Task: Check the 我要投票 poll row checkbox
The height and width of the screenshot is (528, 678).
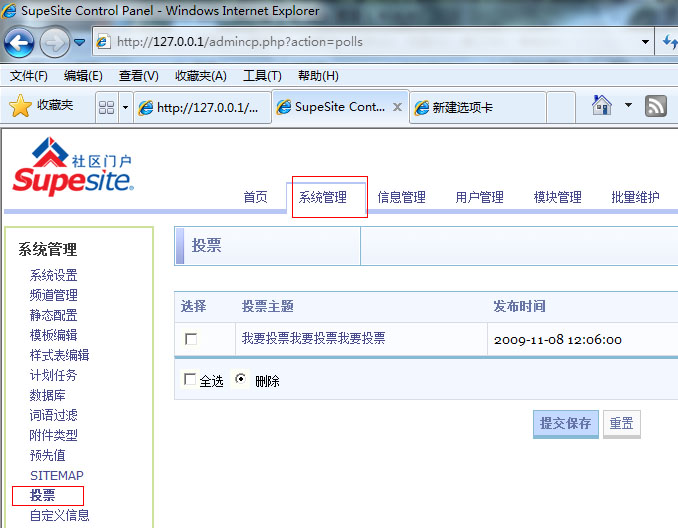Action: click(x=191, y=339)
